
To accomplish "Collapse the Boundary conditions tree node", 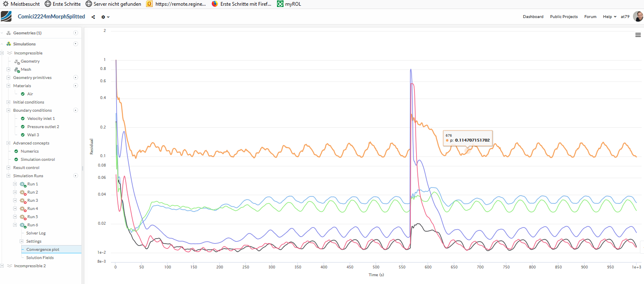I will 8,110.
